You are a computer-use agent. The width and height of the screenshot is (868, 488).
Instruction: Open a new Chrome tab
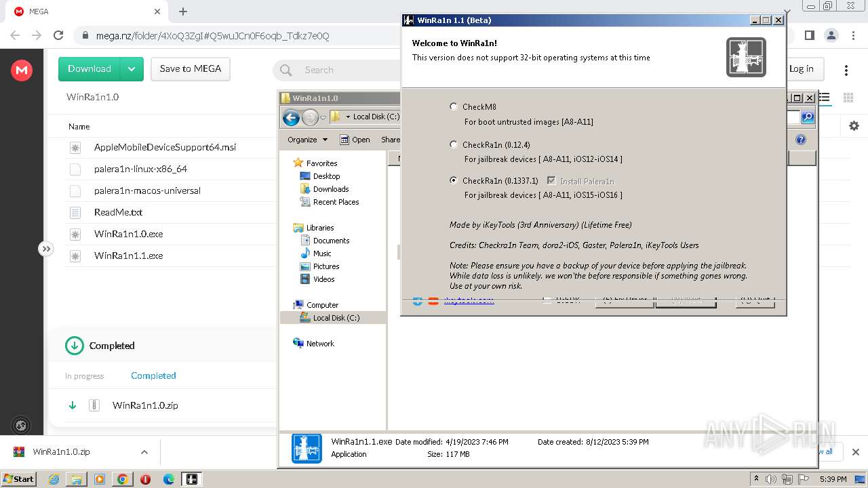click(182, 12)
